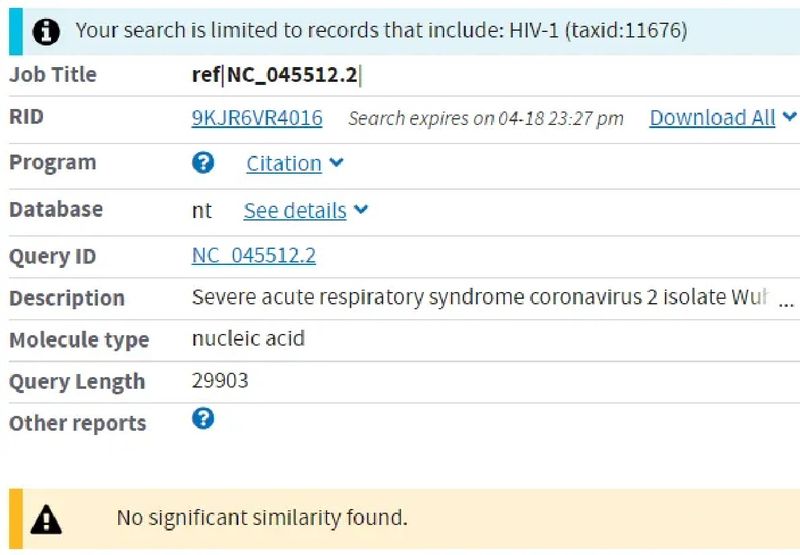Click the No significant similarity found message
The image size is (800, 555).
(x=262, y=518)
